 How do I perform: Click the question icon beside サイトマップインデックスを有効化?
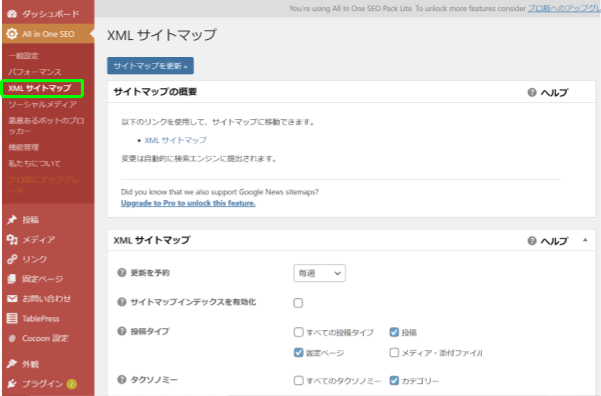click(x=122, y=302)
